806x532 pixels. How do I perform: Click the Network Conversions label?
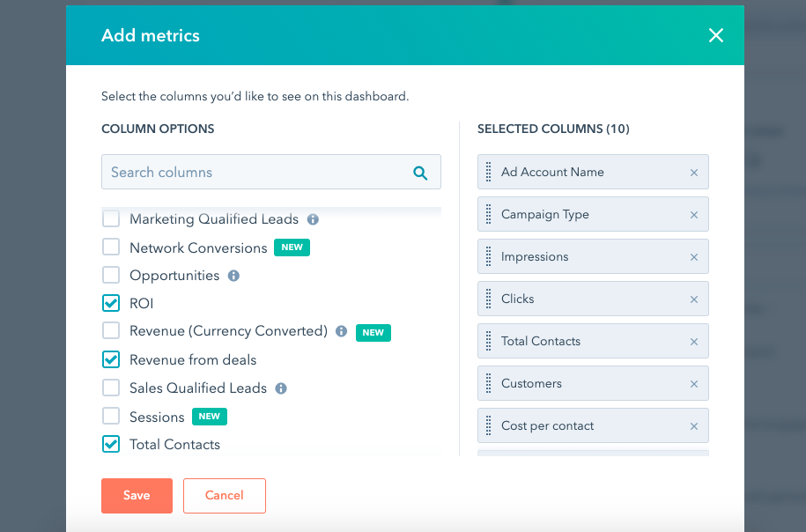click(198, 248)
